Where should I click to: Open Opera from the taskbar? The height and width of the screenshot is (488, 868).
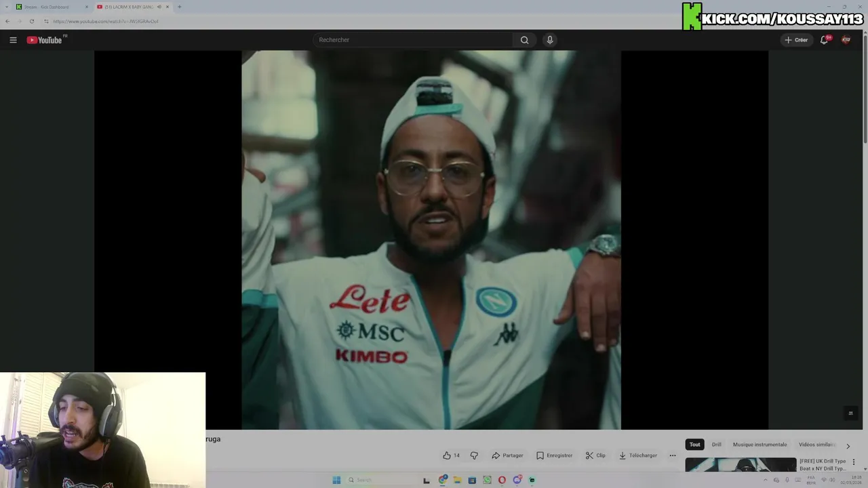502,480
